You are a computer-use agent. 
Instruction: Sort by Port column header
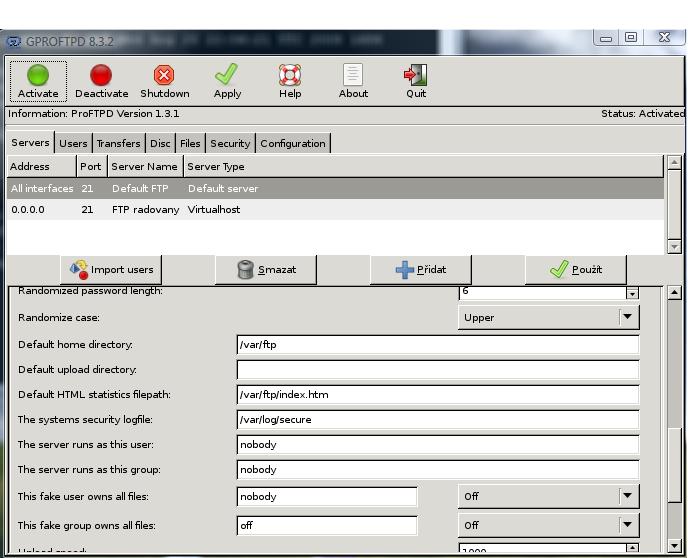92,166
